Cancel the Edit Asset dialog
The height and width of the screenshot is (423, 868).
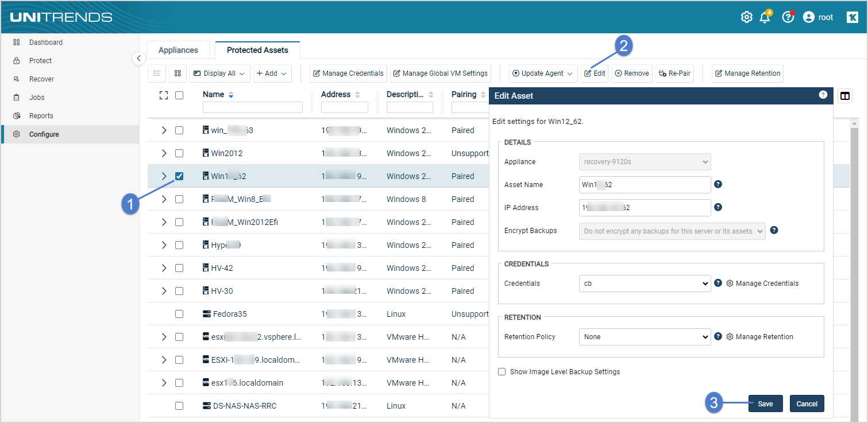807,403
